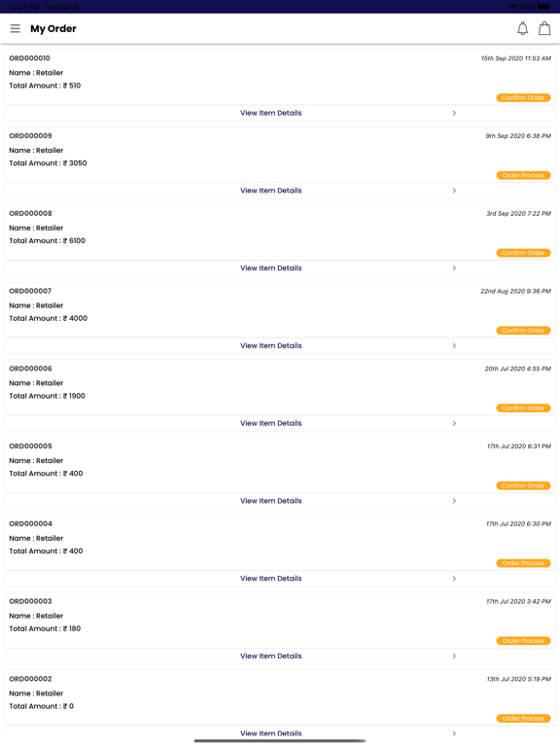Expand order ORD000010 details chevron
Screen dimensions: 560x747
[454, 113]
